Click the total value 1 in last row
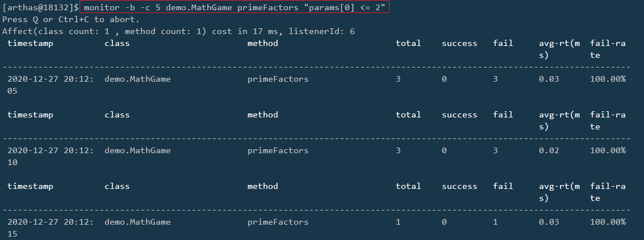The height and width of the screenshot is (240, 644). 398,222
